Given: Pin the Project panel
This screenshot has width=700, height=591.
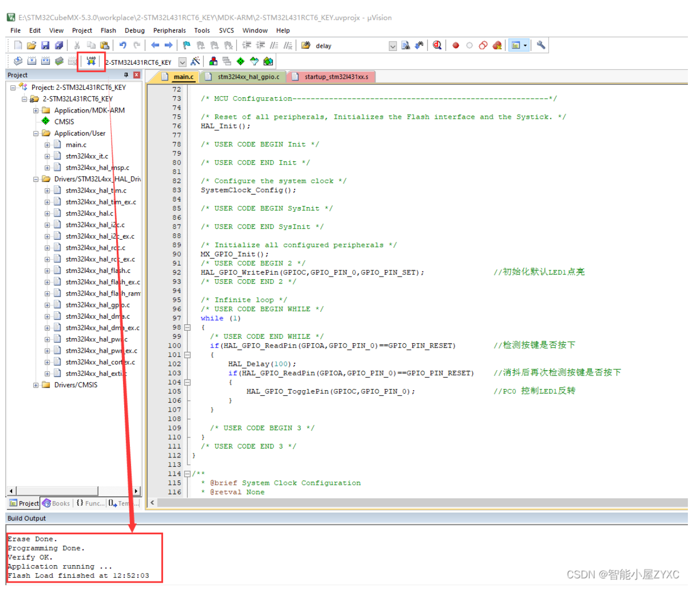Looking at the screenshot, I should tap(126, 75).
